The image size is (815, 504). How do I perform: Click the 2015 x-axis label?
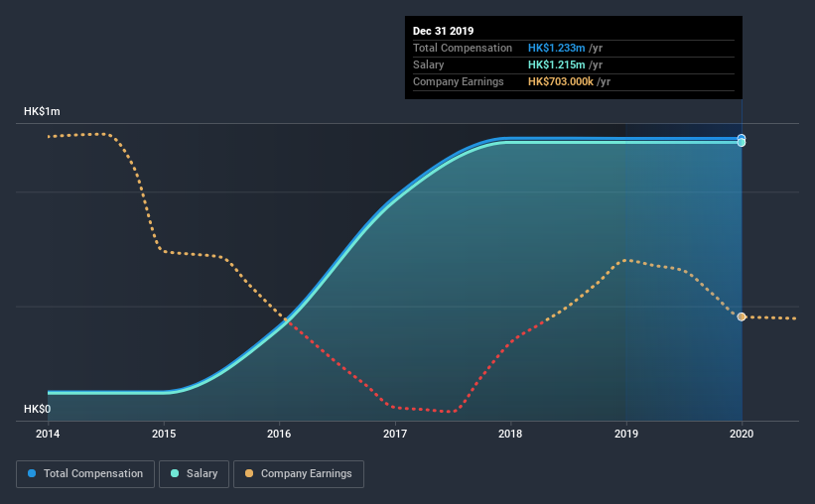[164, 434]
